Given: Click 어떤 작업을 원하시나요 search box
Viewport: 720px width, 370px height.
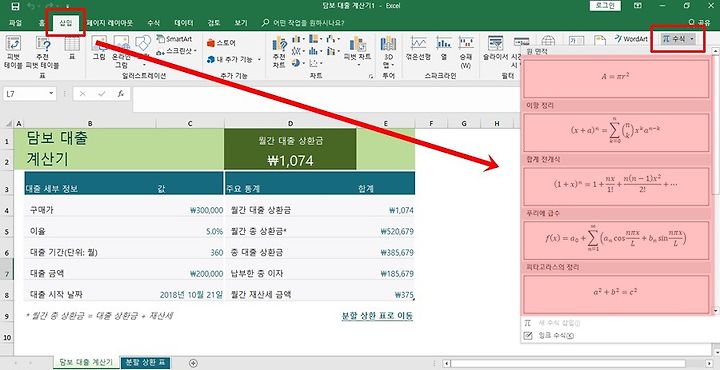Looking at the screenshot, I should tap(303, 23).
